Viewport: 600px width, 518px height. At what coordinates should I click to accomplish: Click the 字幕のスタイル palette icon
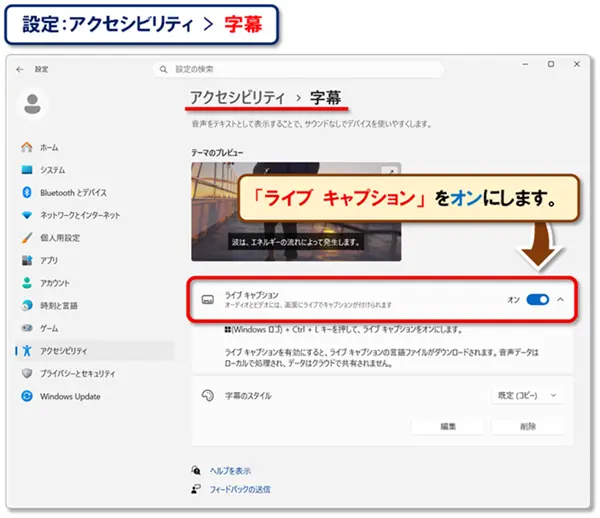(208, 395)
